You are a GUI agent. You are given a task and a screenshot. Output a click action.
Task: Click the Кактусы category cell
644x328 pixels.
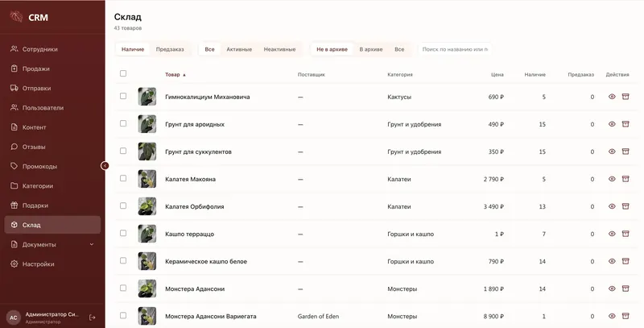(x=399, y=97)
